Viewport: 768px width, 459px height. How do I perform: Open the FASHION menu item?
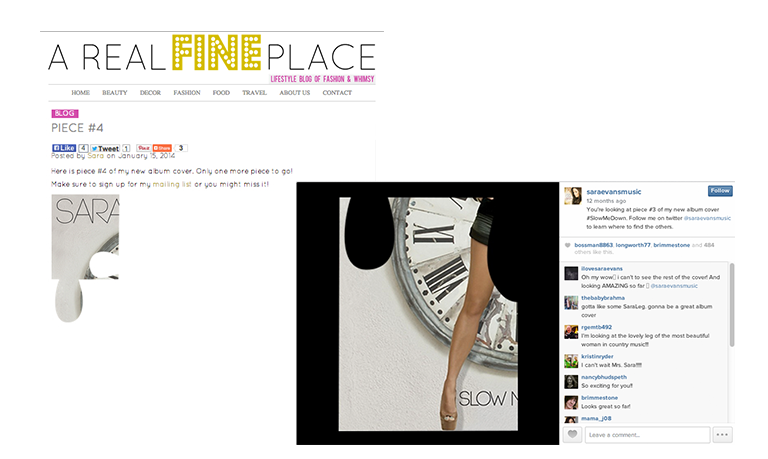[x=187, y=93]
